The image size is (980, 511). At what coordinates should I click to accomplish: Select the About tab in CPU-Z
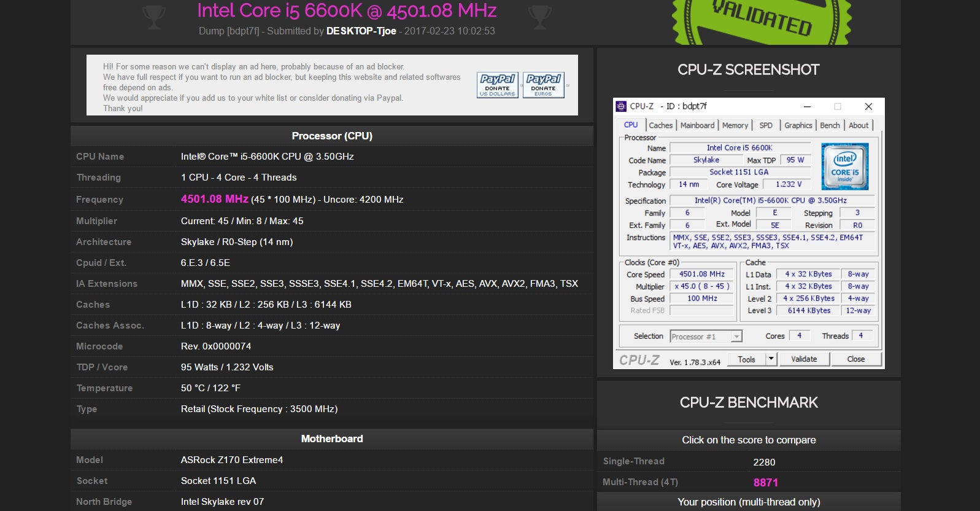[858, 125]
